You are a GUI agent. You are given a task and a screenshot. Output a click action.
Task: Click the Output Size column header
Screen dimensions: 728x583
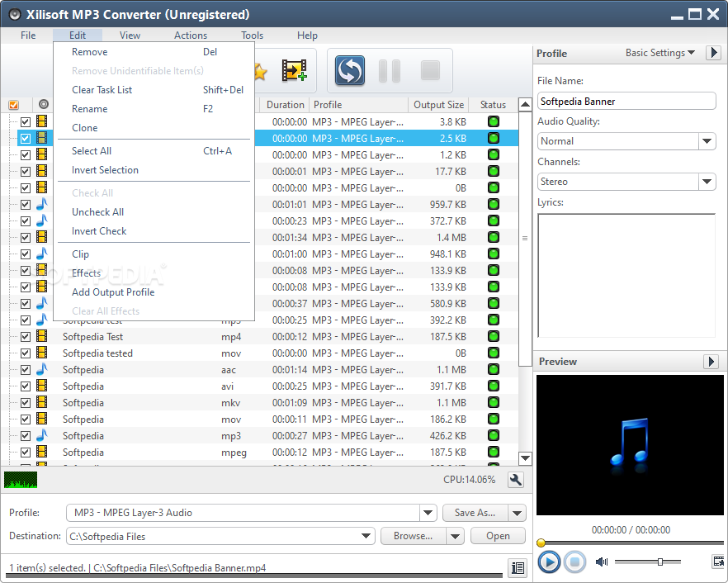tap(439, 105)
